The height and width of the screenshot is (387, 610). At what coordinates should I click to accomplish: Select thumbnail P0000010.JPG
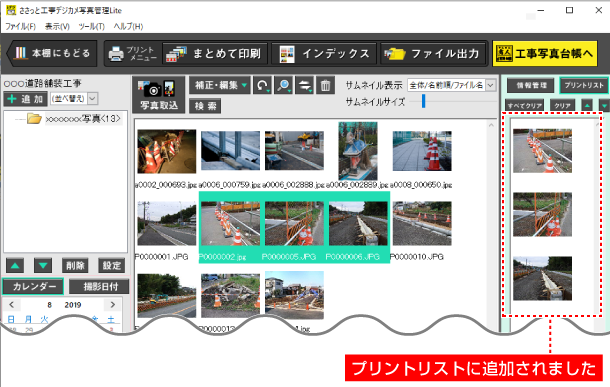(422, 223)
